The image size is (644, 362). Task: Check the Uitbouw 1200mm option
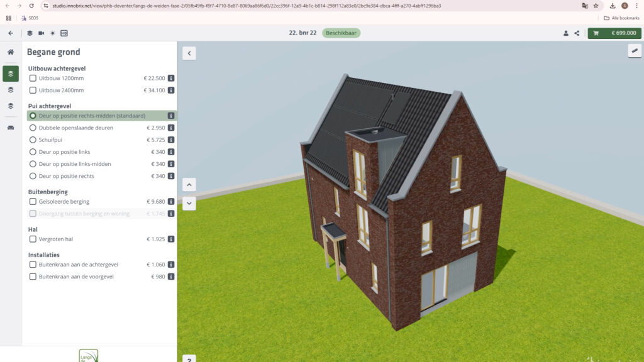point(33,79)
